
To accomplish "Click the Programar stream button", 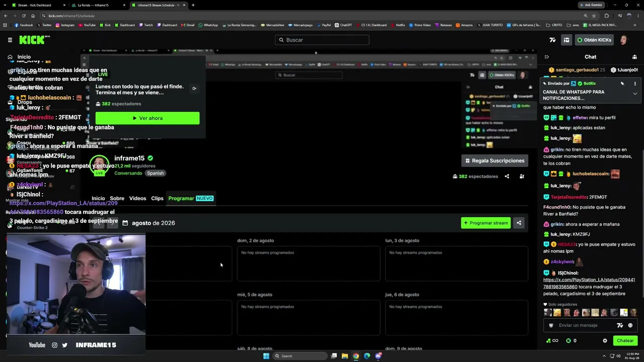I will (x=486, y=223).
